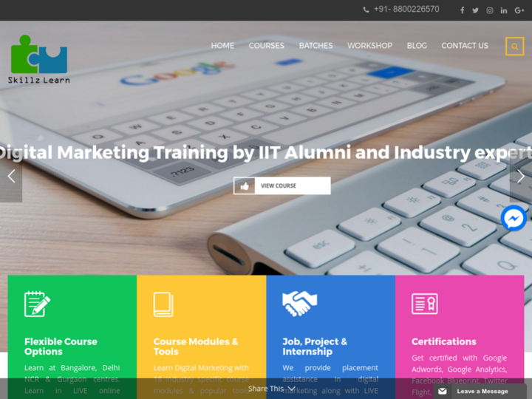
Task: Open the Facebook Messenger chat bubble
Action: click(514, 218)
